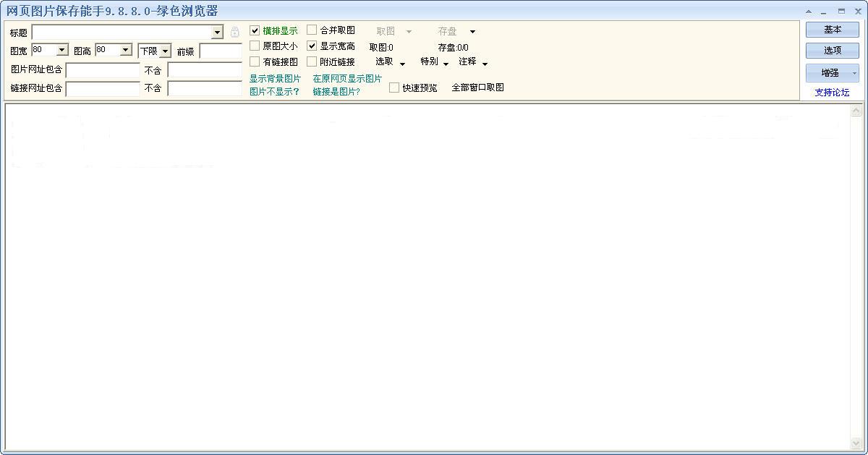Enable the 合并取图 checkbox
Image resolution: width=868 pixels, height=455 pixels.
tap(312, 30)
